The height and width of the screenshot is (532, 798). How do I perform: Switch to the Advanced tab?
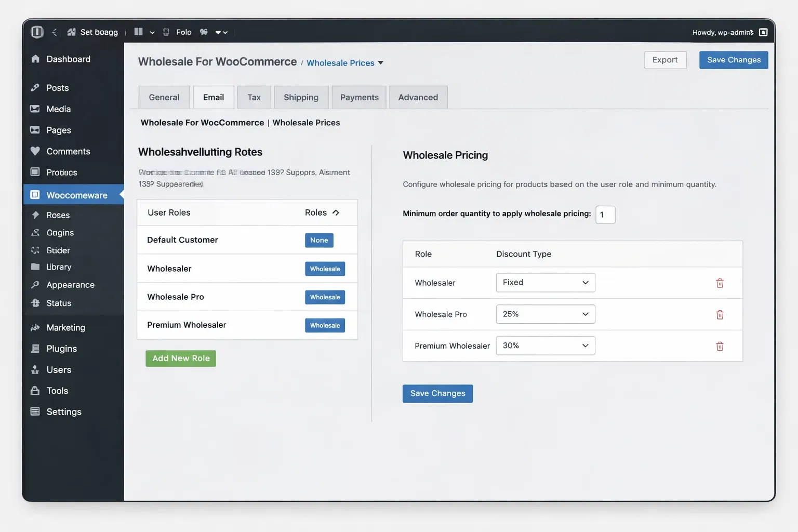(418, 98)
